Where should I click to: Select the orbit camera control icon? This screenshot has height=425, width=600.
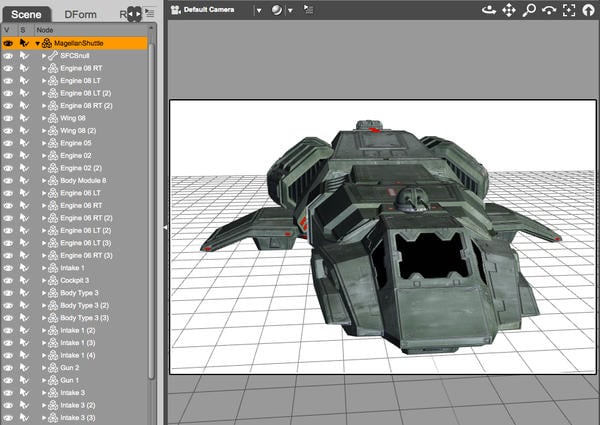(489, 10)
